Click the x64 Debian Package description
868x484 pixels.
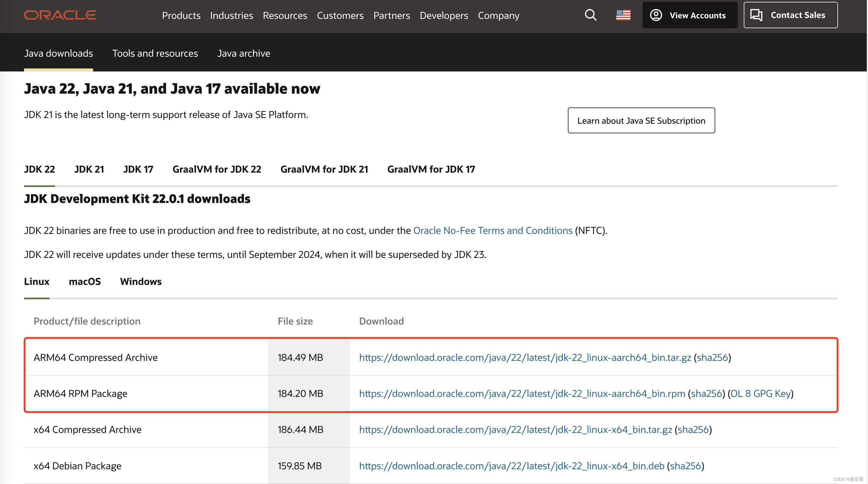(x=77, y=466)
